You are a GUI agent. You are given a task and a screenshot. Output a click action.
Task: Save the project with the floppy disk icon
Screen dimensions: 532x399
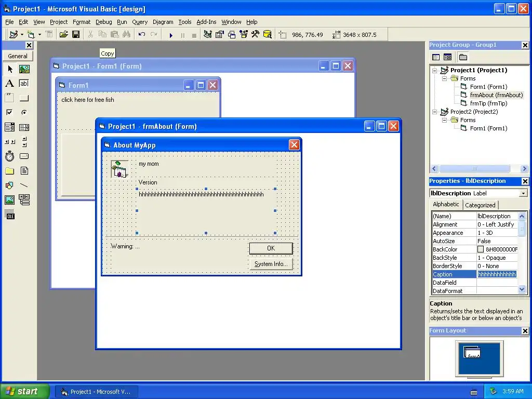click(76, 35)
